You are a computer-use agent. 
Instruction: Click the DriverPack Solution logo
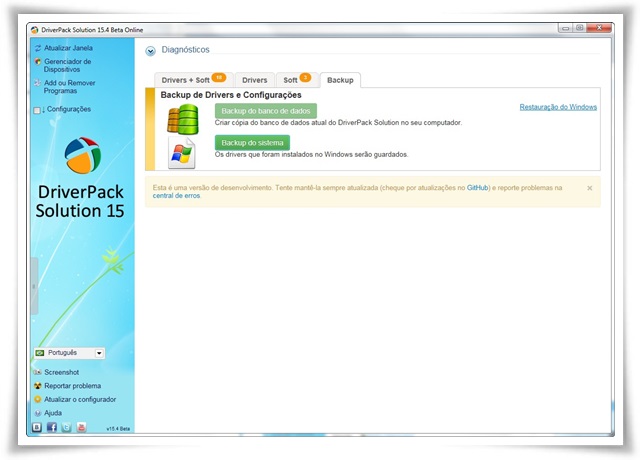(x=83, y=156)
